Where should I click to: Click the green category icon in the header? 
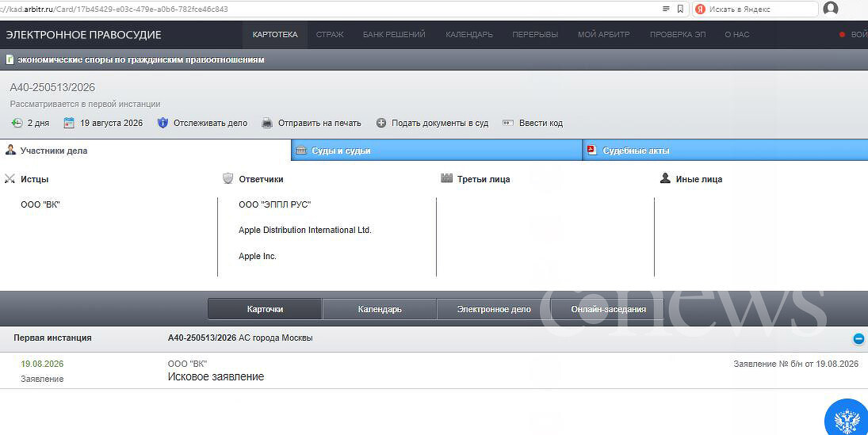(10, 59)
